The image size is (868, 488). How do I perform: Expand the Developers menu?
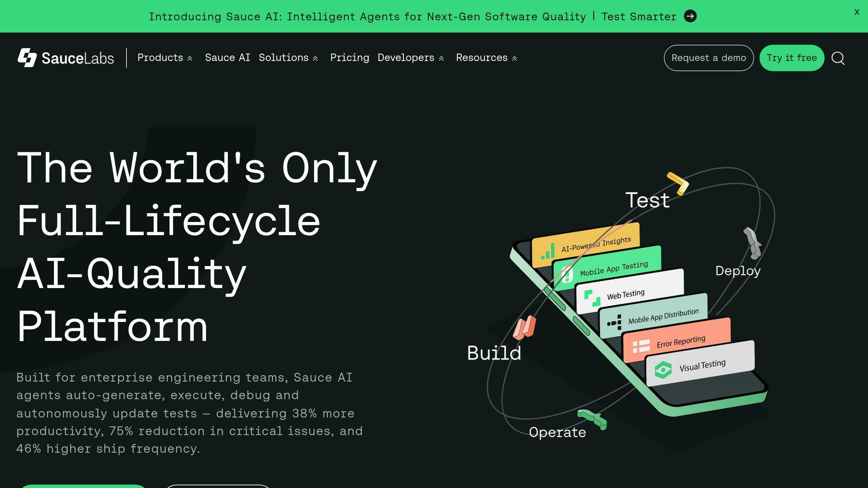click(x=411, y=58)
